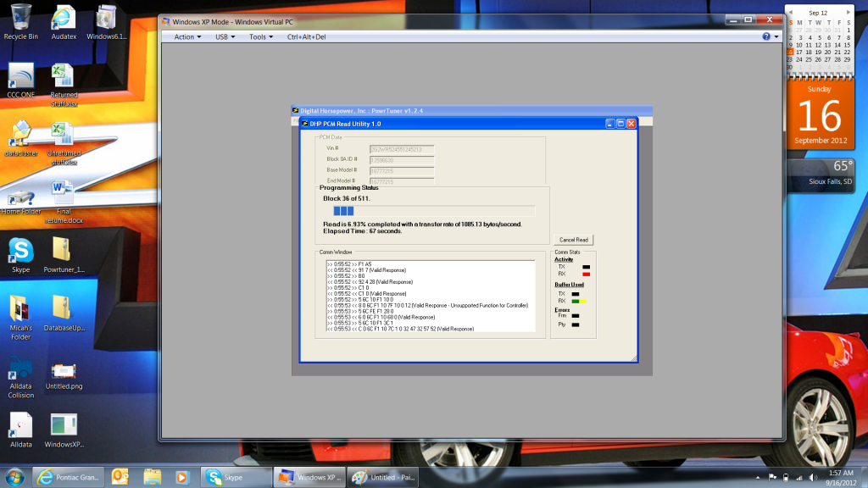Click the Comm Window log area
Viewport: 868px width, 488px height.
(x=431, y=296)
